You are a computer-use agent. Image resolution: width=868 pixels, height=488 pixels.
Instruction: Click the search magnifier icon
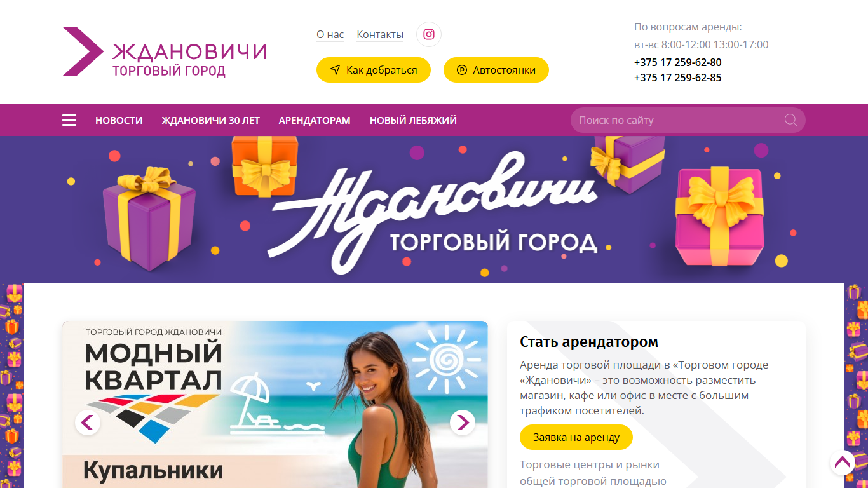pyautogui.click(x=790, y=120)
